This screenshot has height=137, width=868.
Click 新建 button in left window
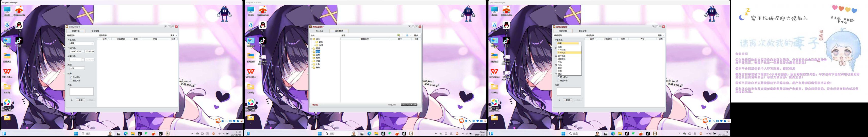tap(80, 100)
